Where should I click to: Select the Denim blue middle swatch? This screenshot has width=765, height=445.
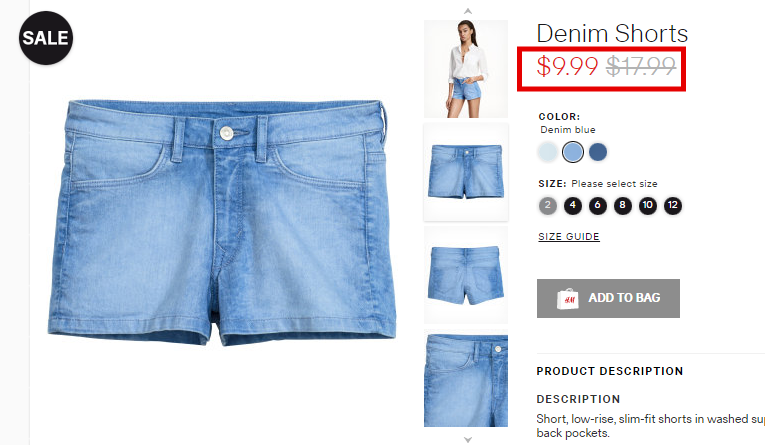pos(573,152)
